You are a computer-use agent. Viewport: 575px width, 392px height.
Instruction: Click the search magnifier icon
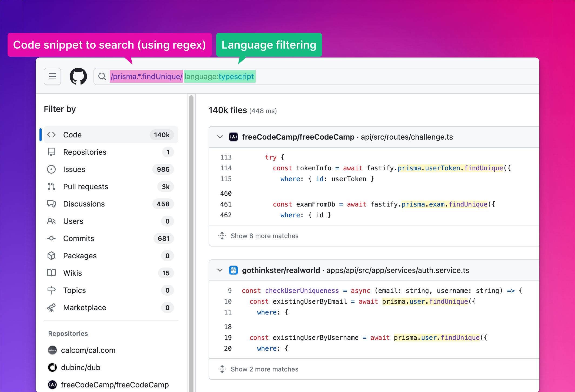click(102, 76)
